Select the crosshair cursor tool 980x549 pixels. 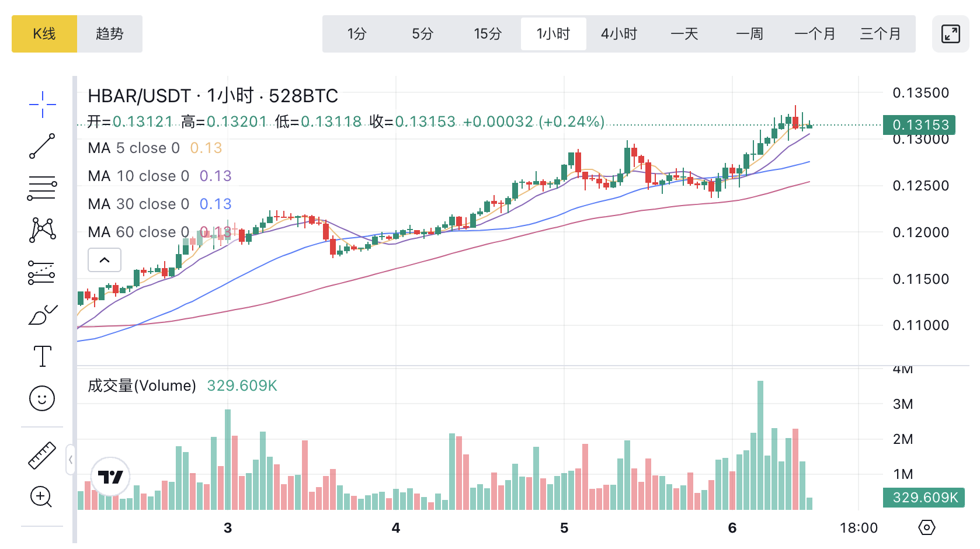click(42, 105)
